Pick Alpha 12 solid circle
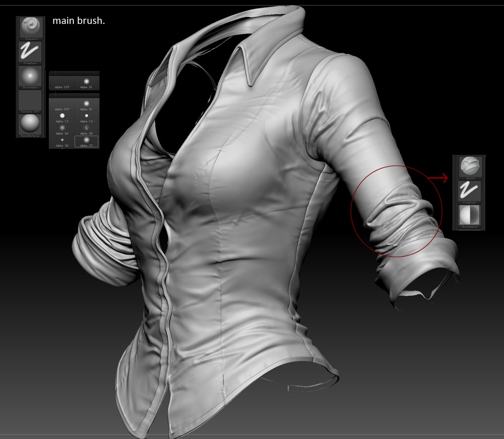504x439 pixels. (62, 118)
